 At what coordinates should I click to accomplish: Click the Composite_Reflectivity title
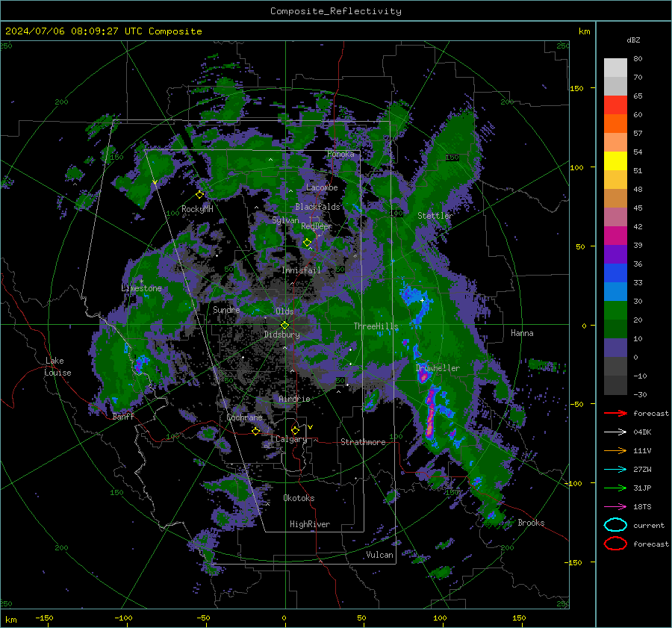click(335, 11)
